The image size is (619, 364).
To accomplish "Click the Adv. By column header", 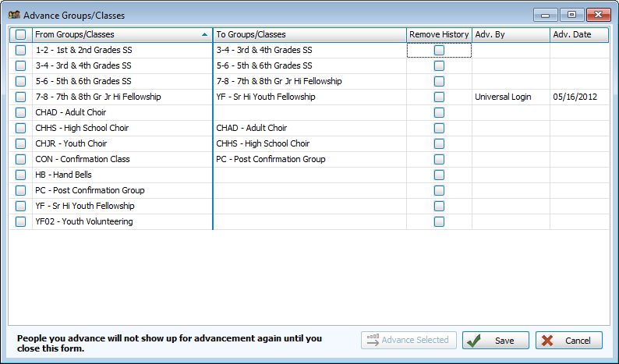I will tap(510, 35).
